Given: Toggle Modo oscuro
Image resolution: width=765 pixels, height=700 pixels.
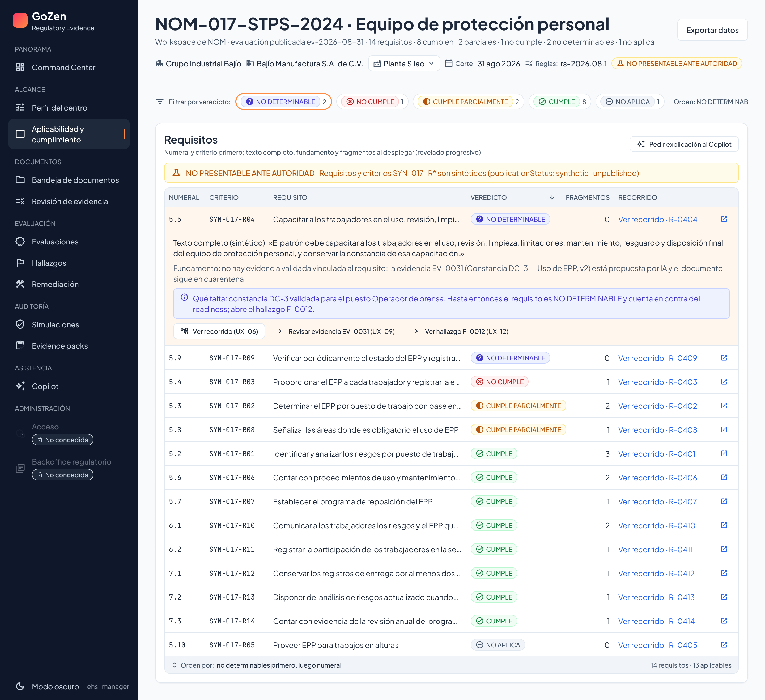Looking at the screenshot, I should (48, 686).
